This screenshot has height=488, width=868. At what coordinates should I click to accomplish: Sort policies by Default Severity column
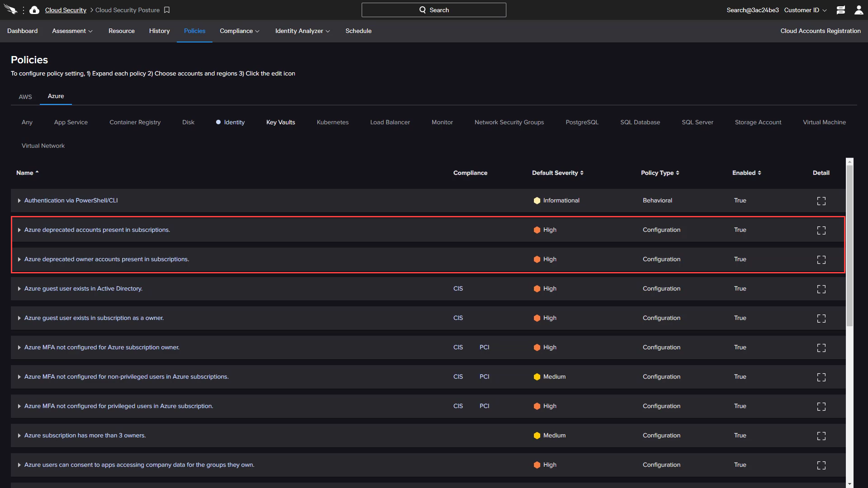click(x=557, y=173)
